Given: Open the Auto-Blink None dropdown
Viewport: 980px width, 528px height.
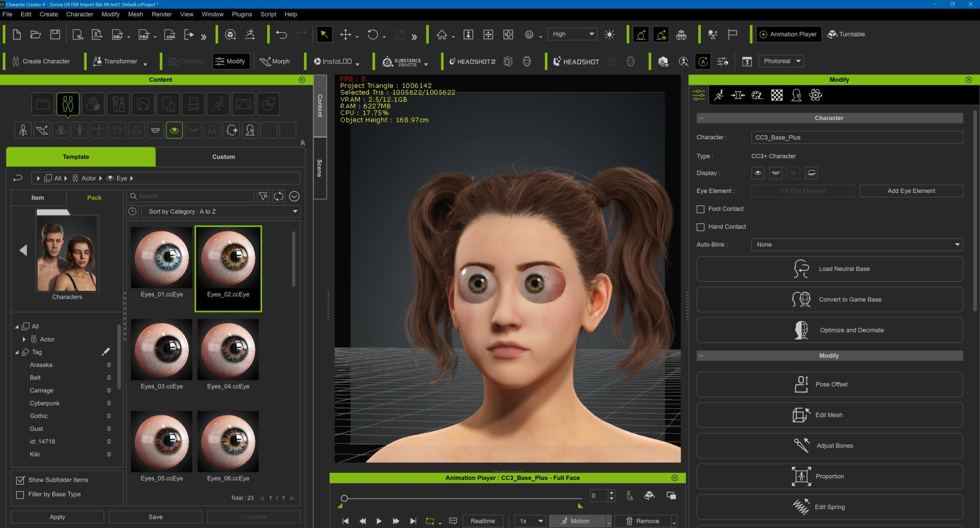Looking at the screenshot, I should point(857,244).
